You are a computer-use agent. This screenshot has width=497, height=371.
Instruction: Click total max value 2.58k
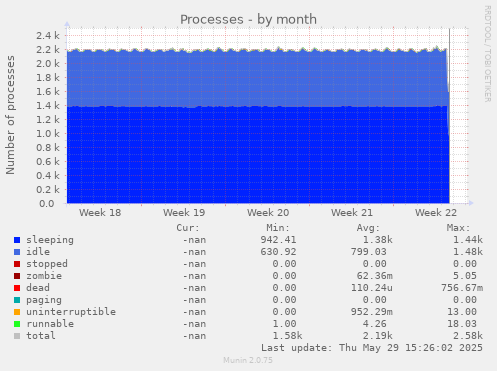click(x=468, y=336)
